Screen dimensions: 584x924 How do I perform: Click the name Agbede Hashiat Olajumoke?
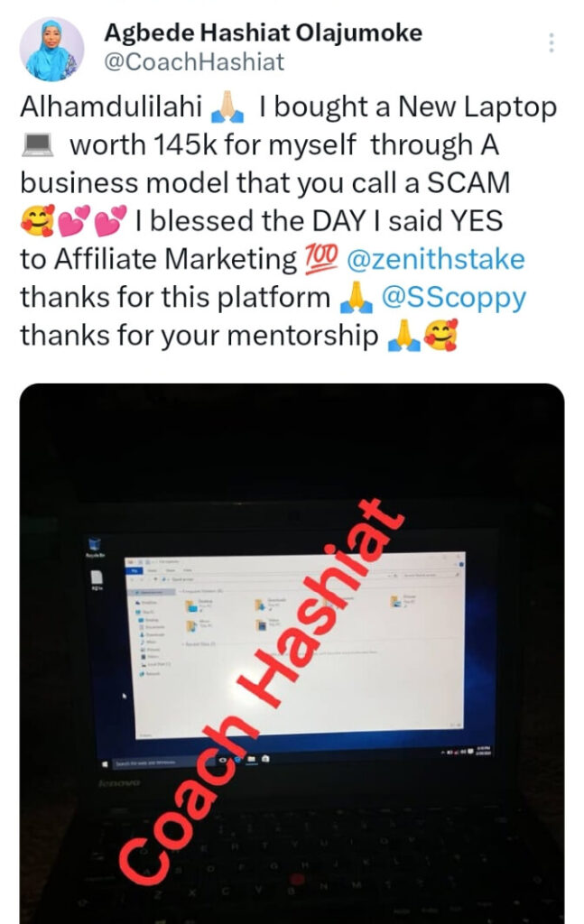click(x=263, y=32)
